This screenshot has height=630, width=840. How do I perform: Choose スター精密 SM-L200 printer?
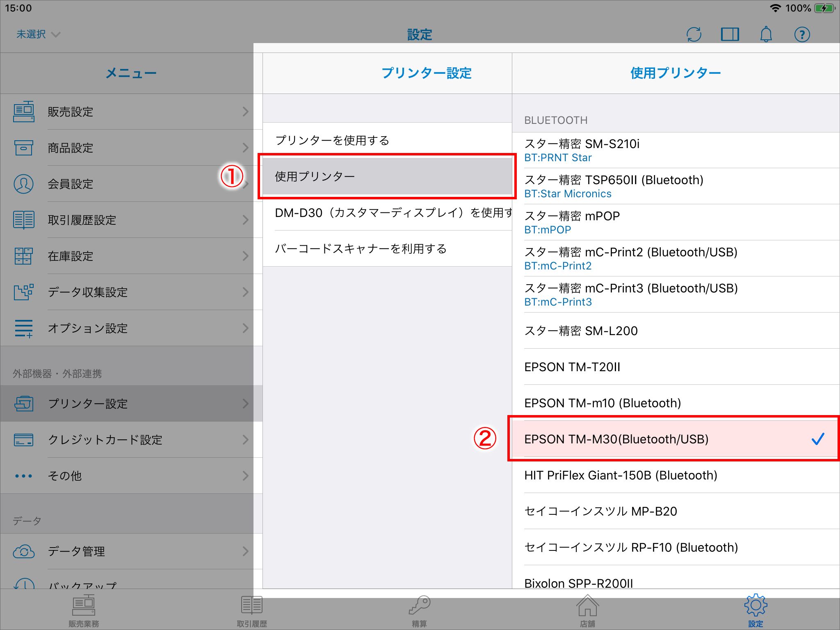point(676,331)
